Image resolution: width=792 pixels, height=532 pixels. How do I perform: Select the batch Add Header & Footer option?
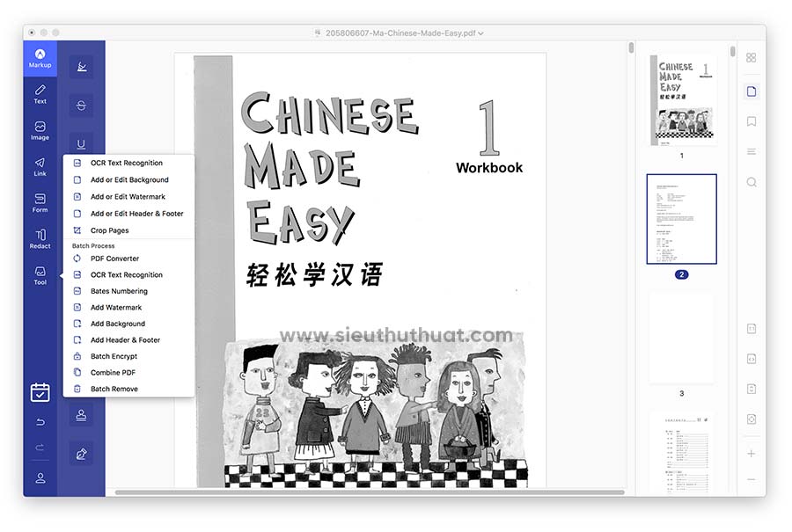(x=128, y=340)
